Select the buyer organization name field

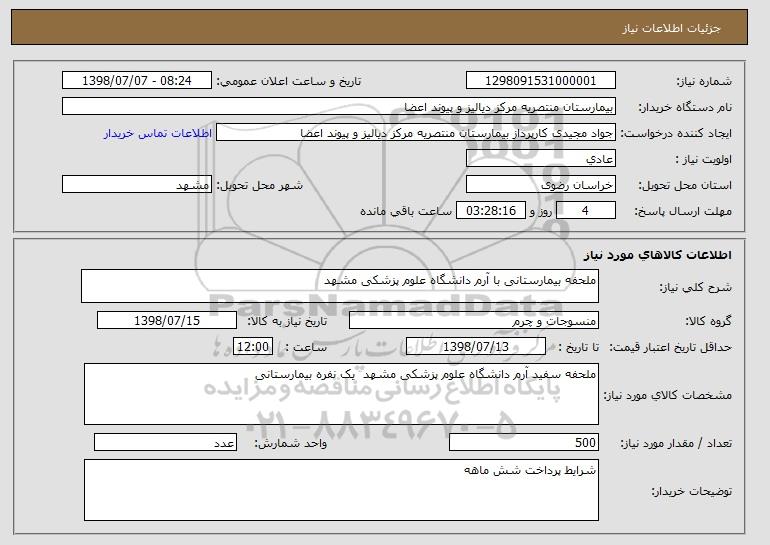coord(339,107)
